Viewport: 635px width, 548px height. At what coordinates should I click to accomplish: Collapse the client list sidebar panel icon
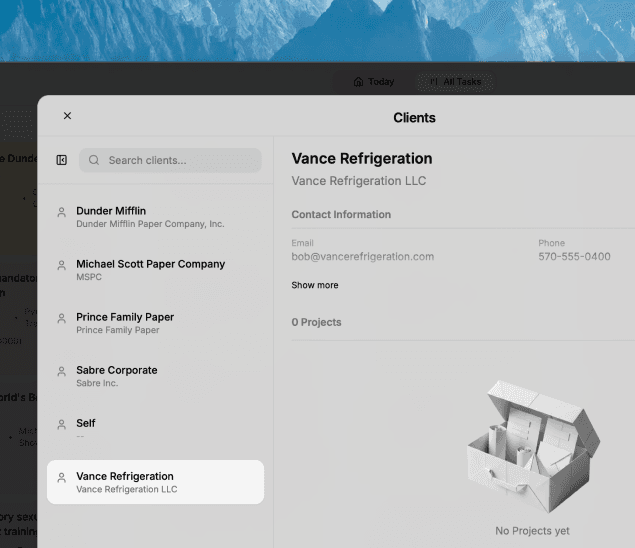61,160
